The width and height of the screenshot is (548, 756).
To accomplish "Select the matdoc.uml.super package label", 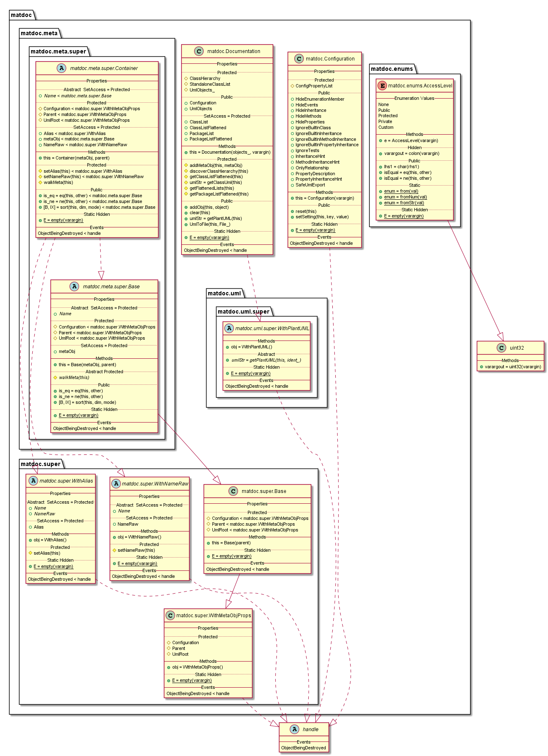I will click(x=243, y=312).
